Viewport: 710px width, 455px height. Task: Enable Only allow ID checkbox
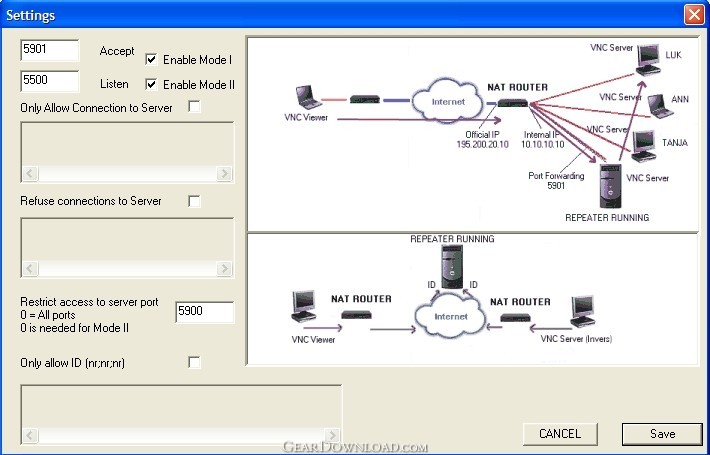(x=194, y=362)
